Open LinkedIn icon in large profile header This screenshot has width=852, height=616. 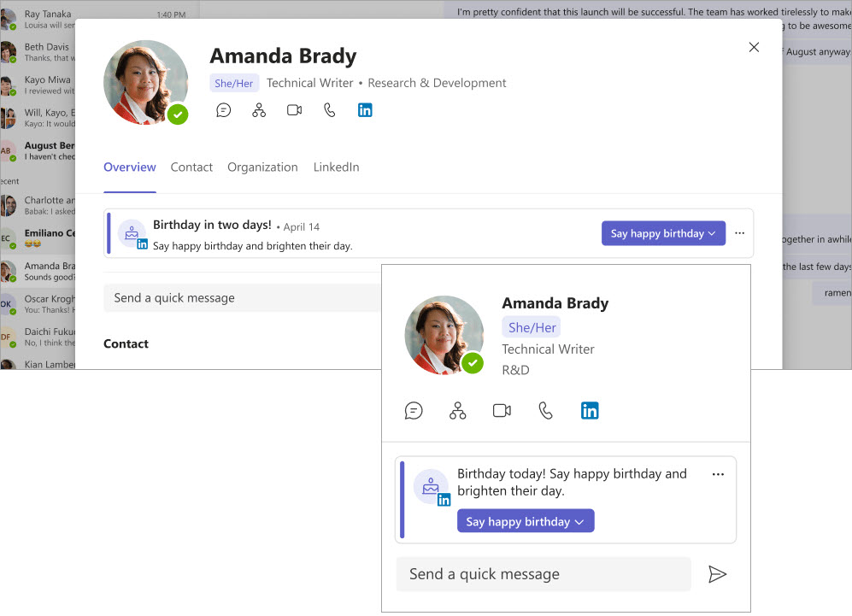click(365, 110)
